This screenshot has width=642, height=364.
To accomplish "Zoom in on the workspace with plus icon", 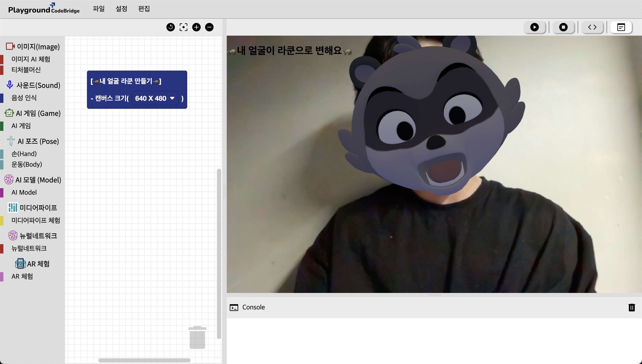I will pos(196,27).
